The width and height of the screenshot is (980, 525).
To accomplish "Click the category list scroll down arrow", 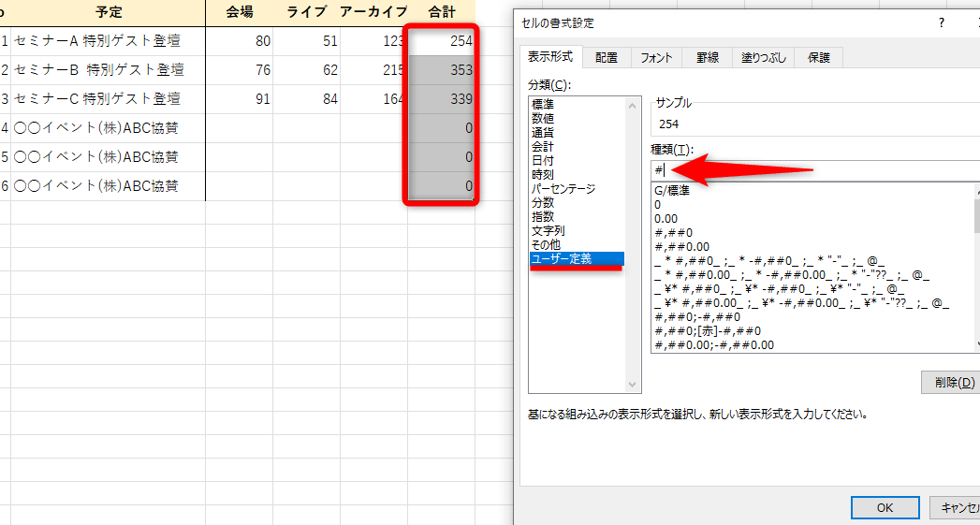I will pyautogui.click(x=633, y=384).
